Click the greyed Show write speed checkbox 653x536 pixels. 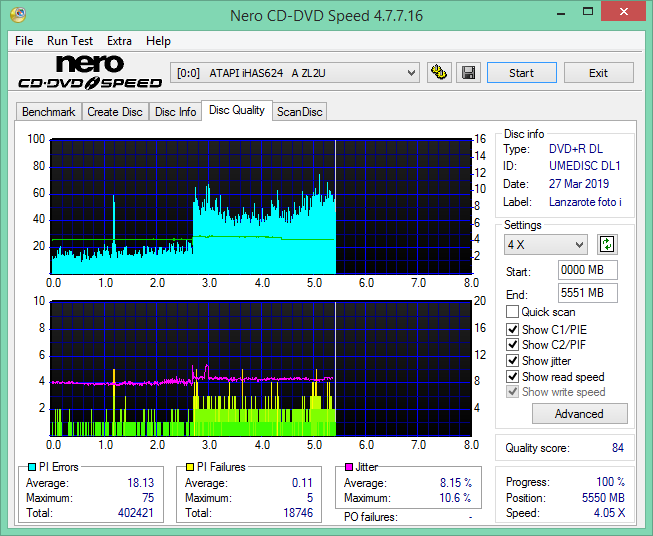click(x=512, y=392)
